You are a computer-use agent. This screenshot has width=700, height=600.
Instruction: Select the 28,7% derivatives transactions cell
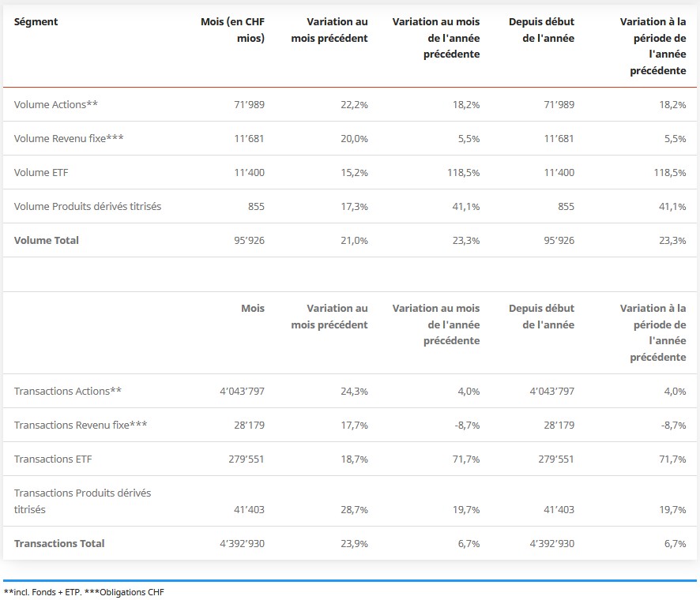tap(355, 510)
